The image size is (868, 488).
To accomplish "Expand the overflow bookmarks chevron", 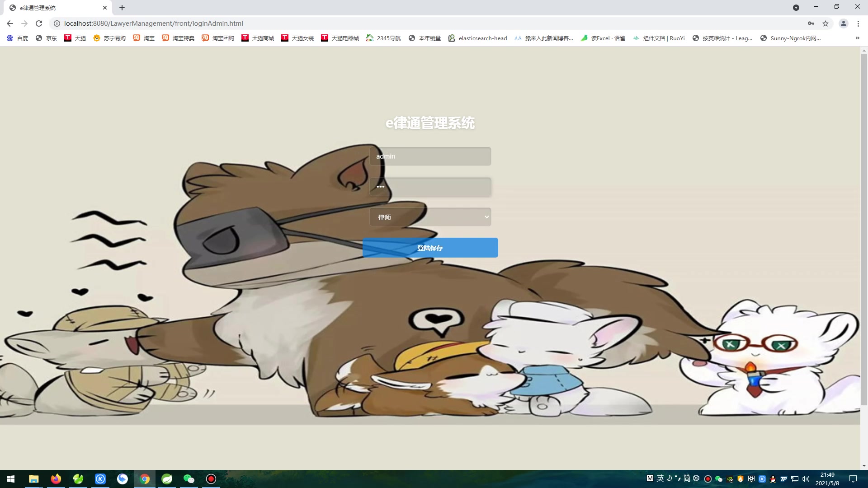I will tap(857, 38).
